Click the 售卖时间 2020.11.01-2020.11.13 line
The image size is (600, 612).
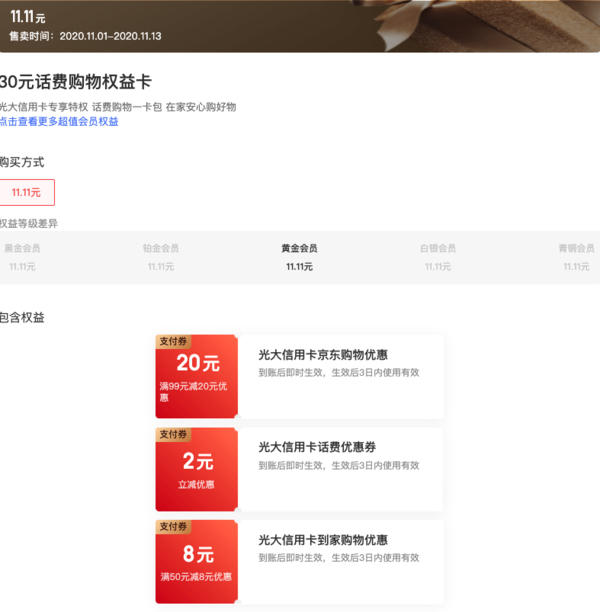pos(85,36)
